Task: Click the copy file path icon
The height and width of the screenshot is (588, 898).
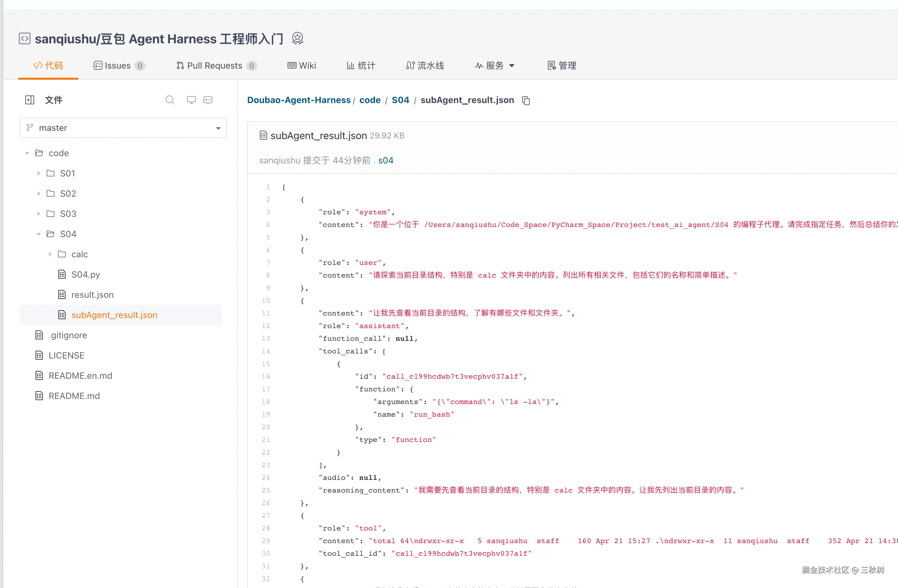Action: pos(526,101)
